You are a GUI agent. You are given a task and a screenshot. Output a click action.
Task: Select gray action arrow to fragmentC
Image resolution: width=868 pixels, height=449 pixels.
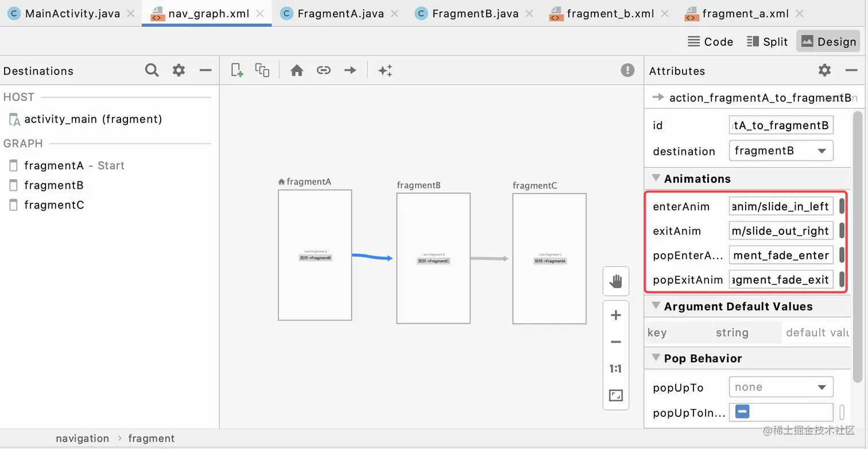tap(490, 259)
